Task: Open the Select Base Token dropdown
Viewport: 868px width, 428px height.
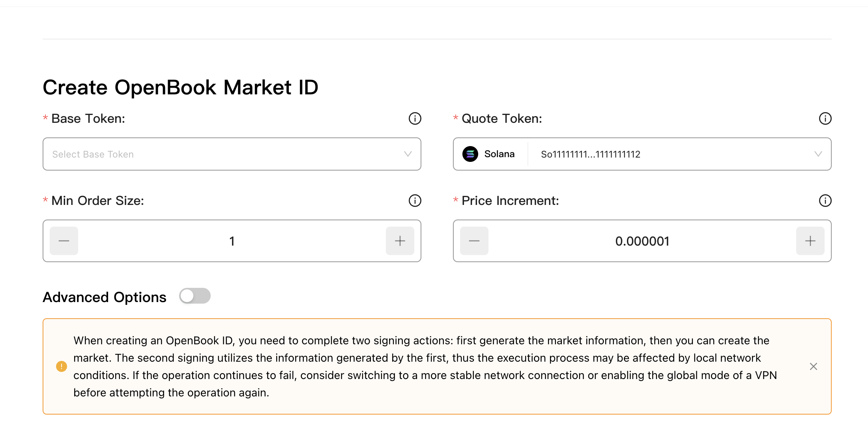Action: click(232, 154)
